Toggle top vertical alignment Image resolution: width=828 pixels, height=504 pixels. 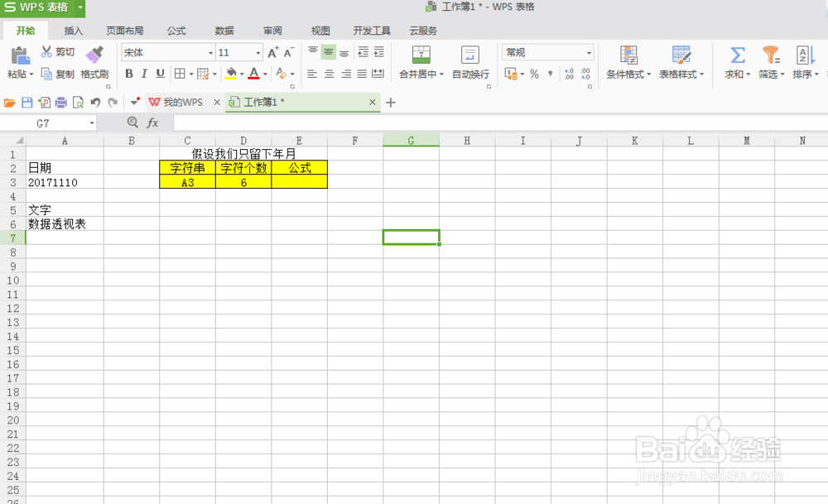(x=313, y=51)
